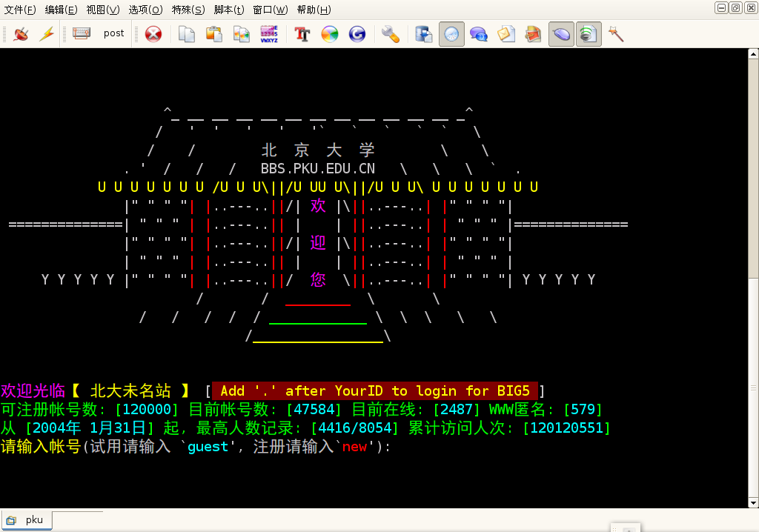Open the 文件(F) menu
The height and width of the screenshot is (532, 759).
[x=20, y=10]
